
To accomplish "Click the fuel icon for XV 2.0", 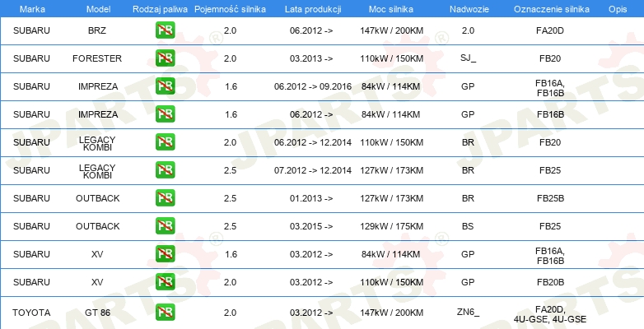I will click(x=165, y=282).
